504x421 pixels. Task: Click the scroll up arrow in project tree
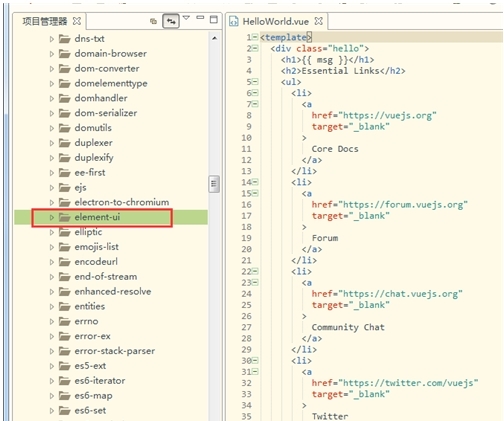click(215, 38)
